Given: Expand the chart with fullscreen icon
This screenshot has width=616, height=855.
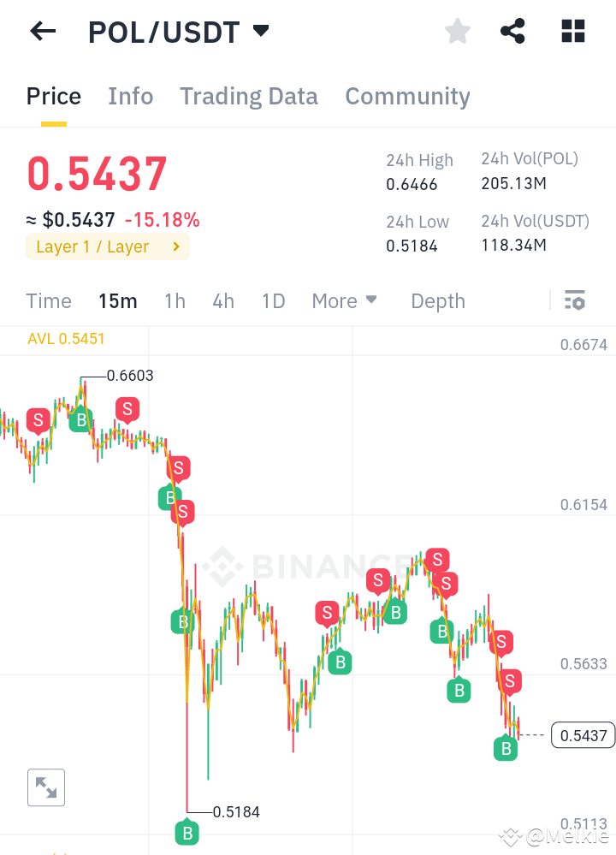Looking at the screenshot, I should [x=46, y=787].
